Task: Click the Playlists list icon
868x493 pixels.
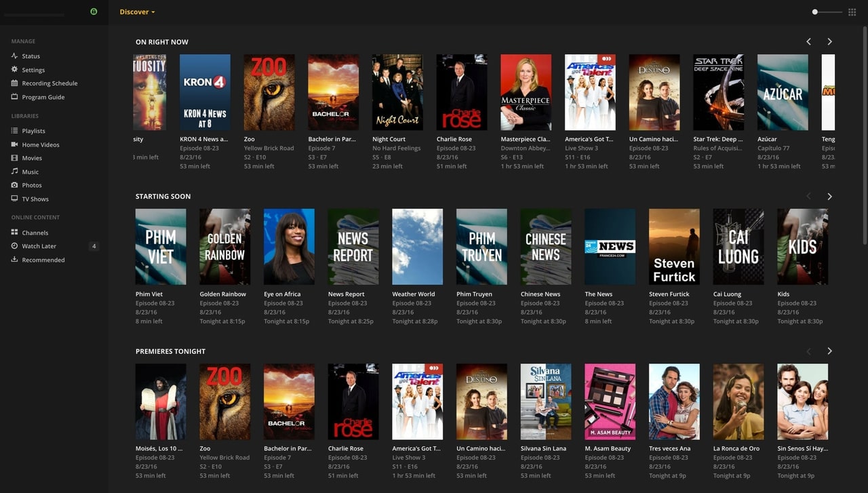Action: (14, 131)
